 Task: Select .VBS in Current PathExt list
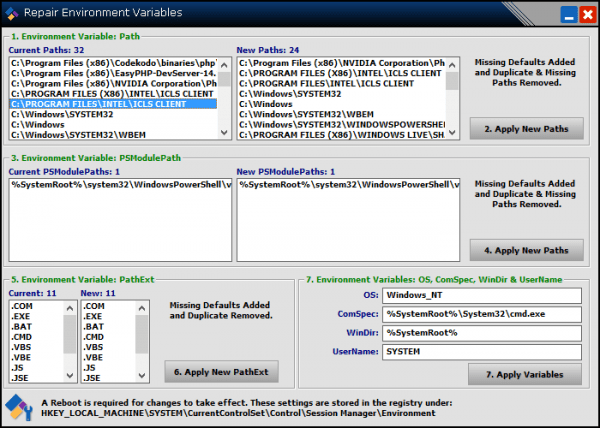(x=37, y=347)
